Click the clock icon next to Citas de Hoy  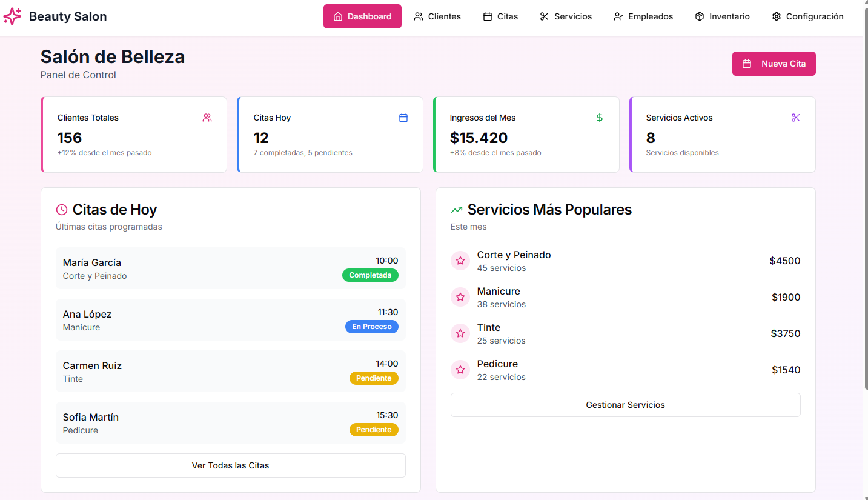coord(62,210)
